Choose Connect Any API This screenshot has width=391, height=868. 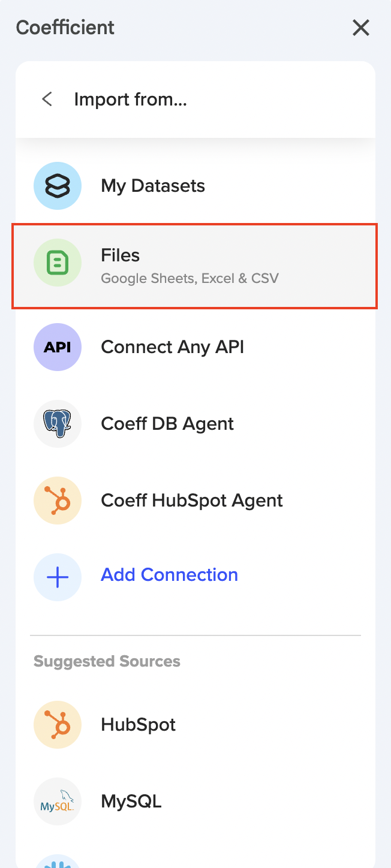(x=172, y=347)
